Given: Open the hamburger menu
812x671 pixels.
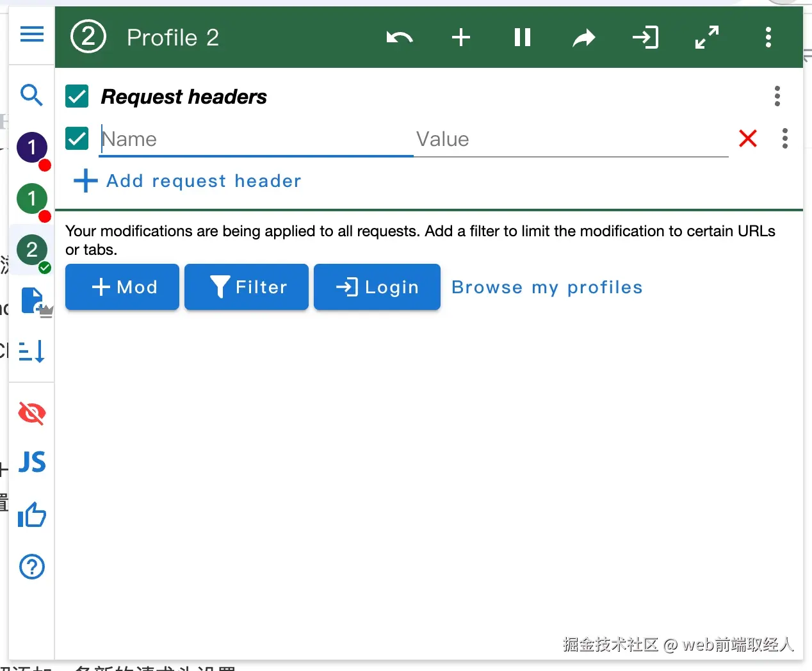Looking at the screenshot, I should (32, 34).
